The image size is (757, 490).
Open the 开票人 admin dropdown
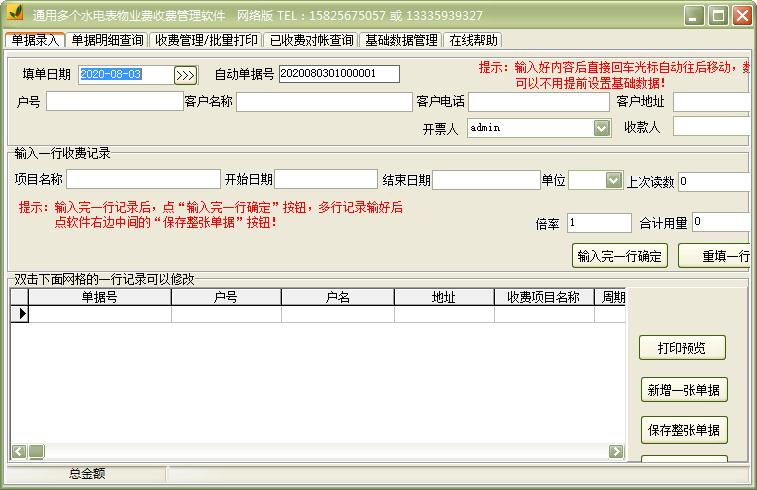tap(601, 128)
